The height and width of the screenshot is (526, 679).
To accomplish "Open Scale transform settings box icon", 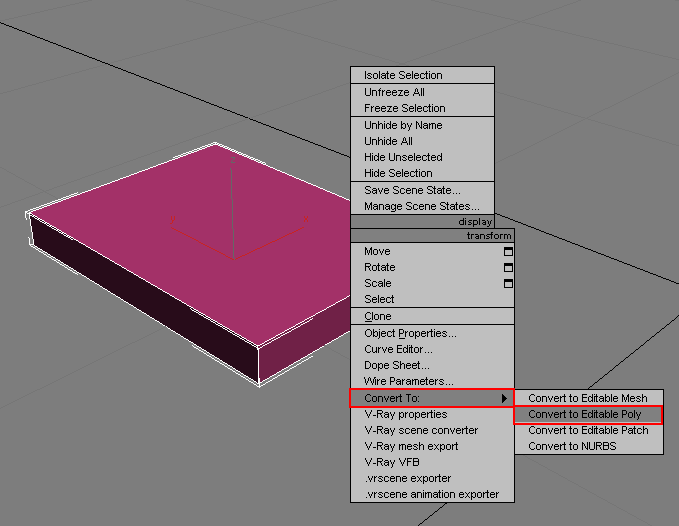I will click(x=508, y=284).
